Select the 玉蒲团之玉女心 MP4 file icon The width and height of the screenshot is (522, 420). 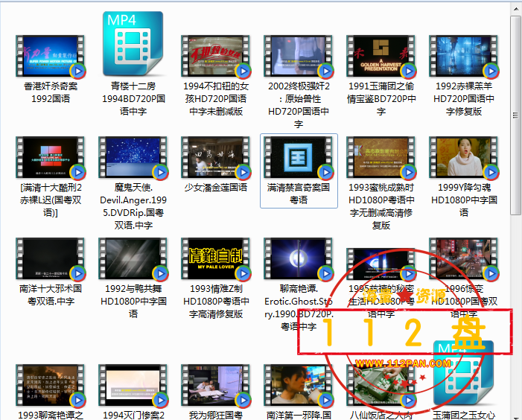463,375
